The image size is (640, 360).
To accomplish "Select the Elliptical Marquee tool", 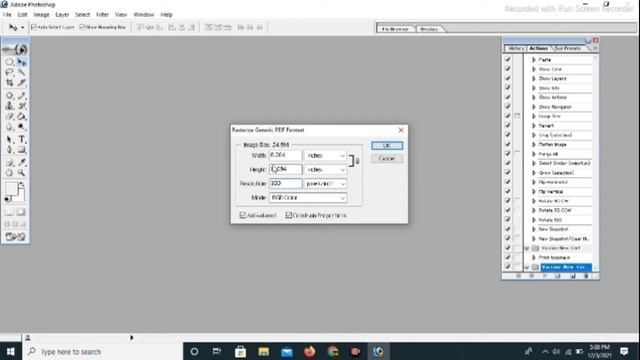I will click(x=9, y=62).
